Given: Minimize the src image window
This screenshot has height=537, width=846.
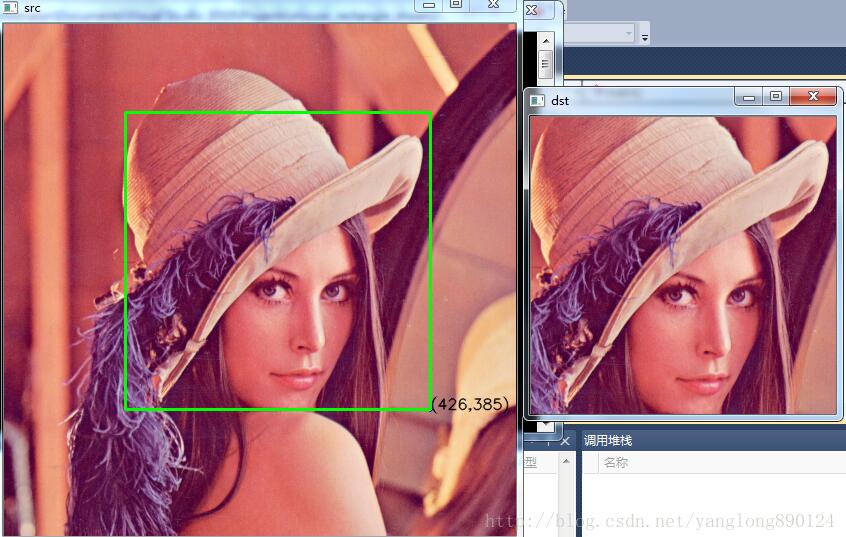Looking at the screenshot, I should click(429, 5).
